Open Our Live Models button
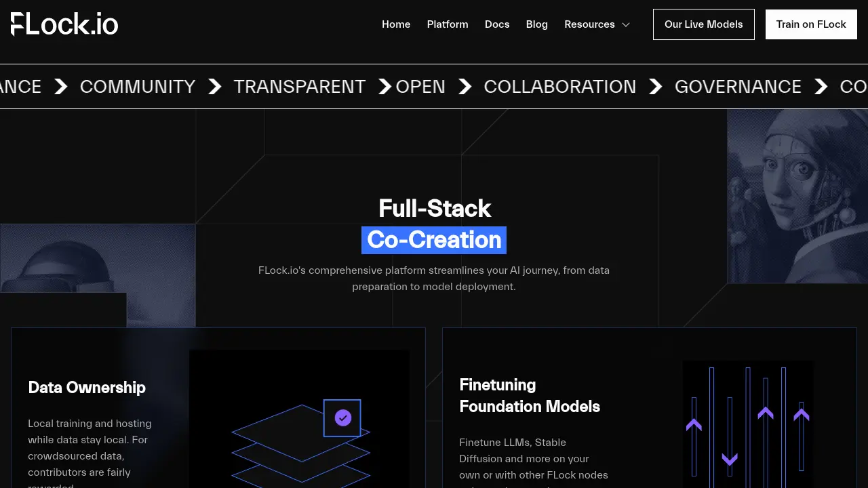This screenshot has width=868, height=488. (x=704, y=24)
